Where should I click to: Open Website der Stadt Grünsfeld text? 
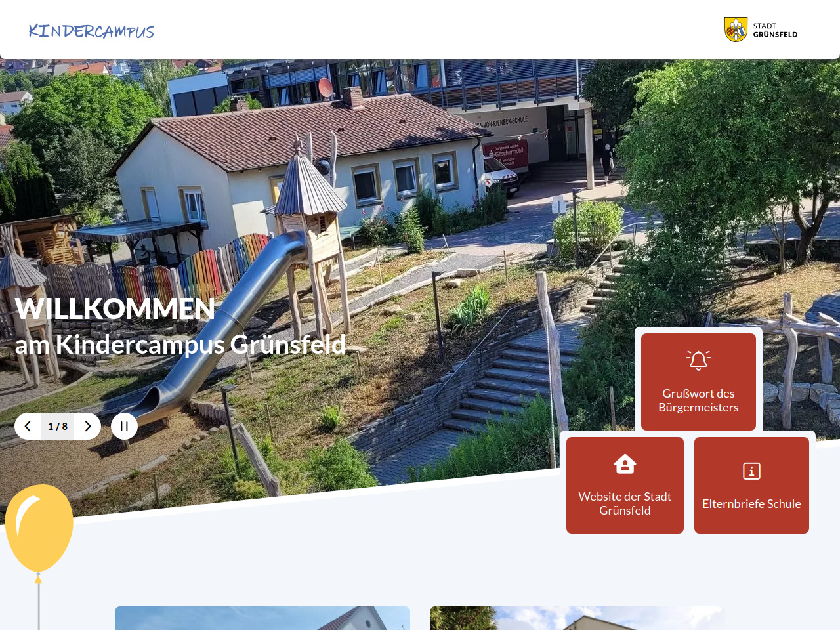coord(625,503)
